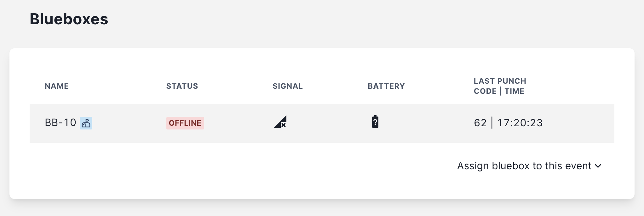Click the separator bar between CODE and TIME
644x216 pixels.
pyautogui.click(x=500, y=91)
